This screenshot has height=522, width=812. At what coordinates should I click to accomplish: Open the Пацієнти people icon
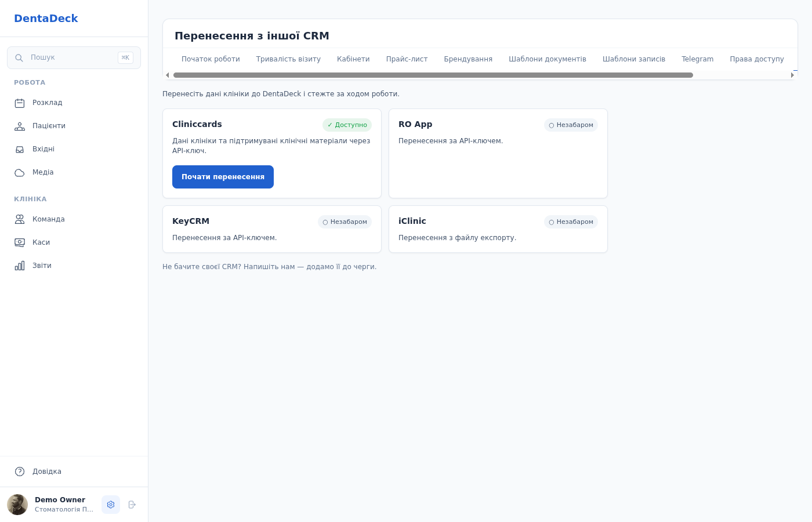tap(20, 126)
